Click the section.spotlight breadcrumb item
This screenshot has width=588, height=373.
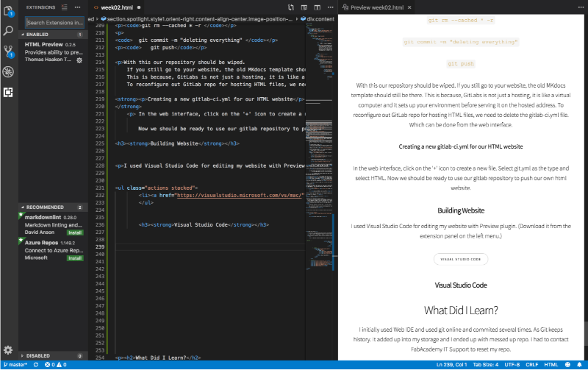[x=196, y=19]
